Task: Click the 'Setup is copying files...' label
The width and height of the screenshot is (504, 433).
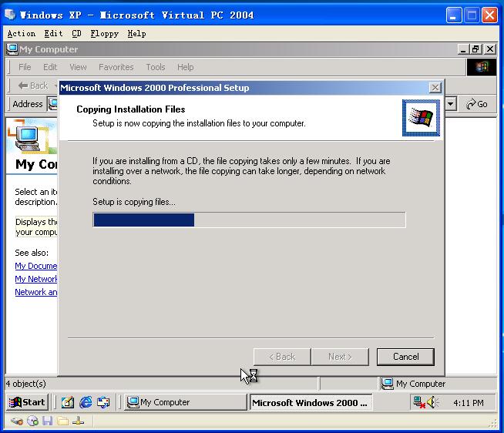Action: tap(134, 202)
